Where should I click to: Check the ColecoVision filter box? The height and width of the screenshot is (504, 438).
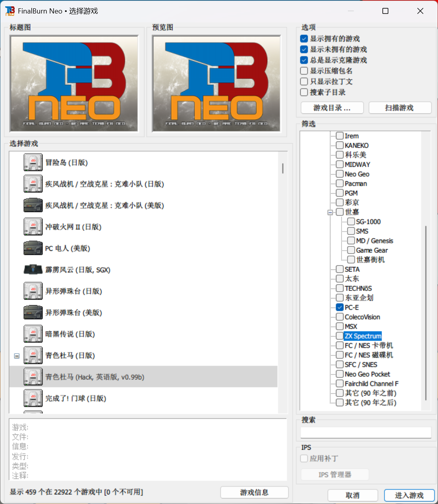[340, 317]
